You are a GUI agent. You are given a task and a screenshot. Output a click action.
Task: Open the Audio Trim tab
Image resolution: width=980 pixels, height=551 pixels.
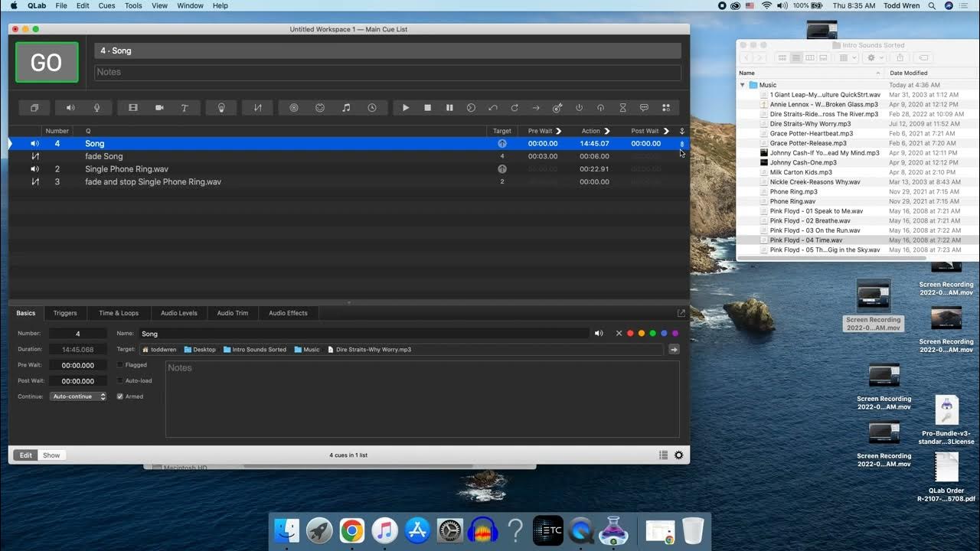click(233, 313)
